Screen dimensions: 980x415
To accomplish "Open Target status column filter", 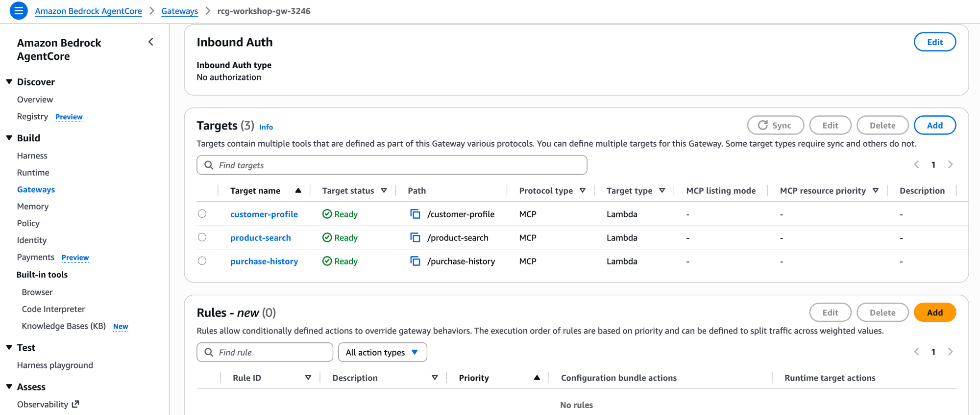I will 384,190.
